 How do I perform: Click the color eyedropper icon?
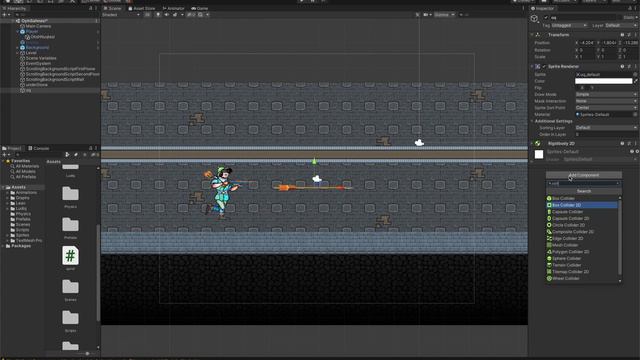(x=636, y=81)
